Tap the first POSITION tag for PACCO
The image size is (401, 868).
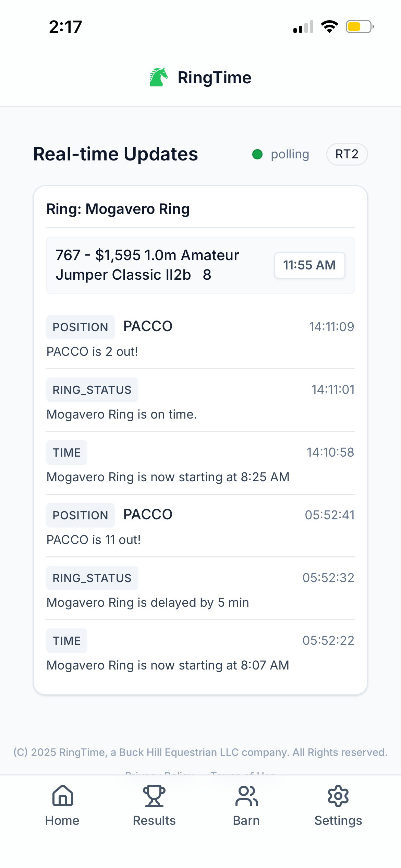80,327
